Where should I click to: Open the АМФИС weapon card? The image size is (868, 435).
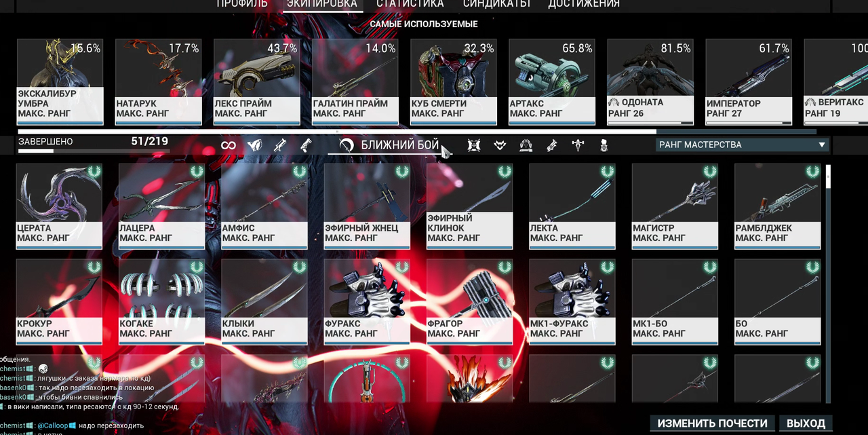pos(264,206)
